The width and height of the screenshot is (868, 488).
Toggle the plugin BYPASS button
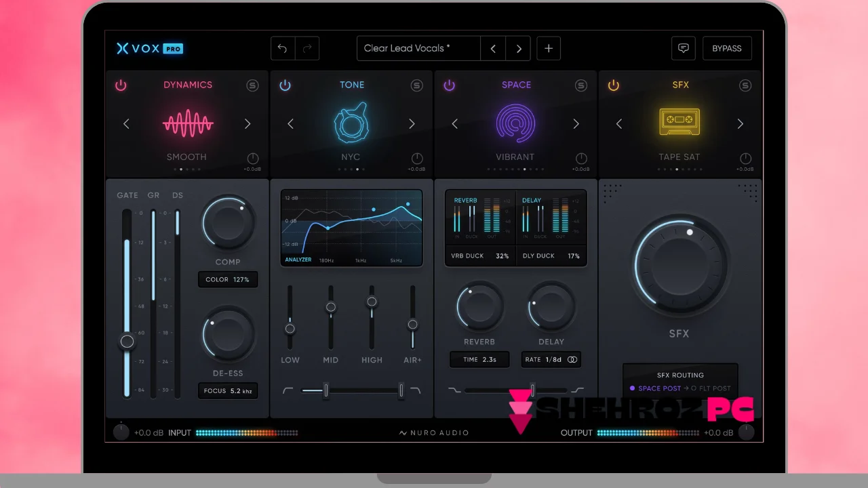727,48
